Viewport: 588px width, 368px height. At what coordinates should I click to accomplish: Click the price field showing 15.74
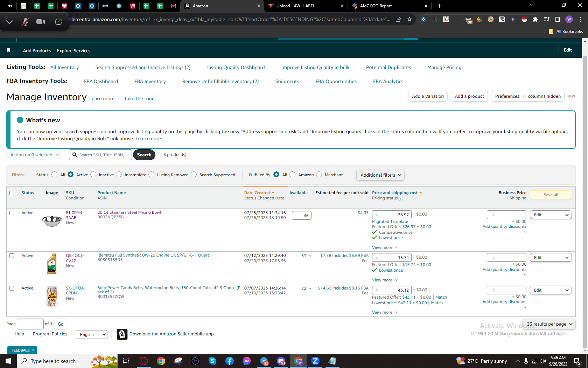pyautogui.click(x=392, y=258)
